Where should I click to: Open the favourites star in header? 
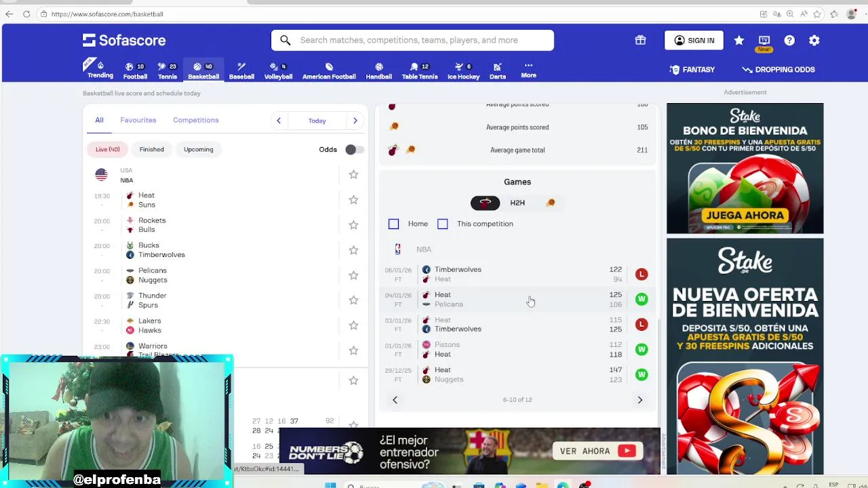coord(739,41)
